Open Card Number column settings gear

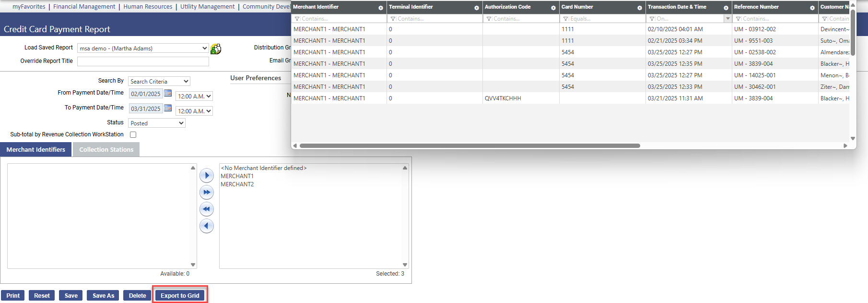(640, 8)
